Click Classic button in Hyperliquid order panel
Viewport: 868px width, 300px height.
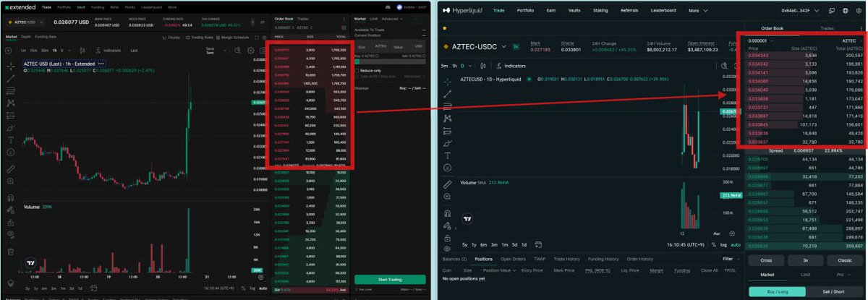pyautogui.click(x=843, y=260)
